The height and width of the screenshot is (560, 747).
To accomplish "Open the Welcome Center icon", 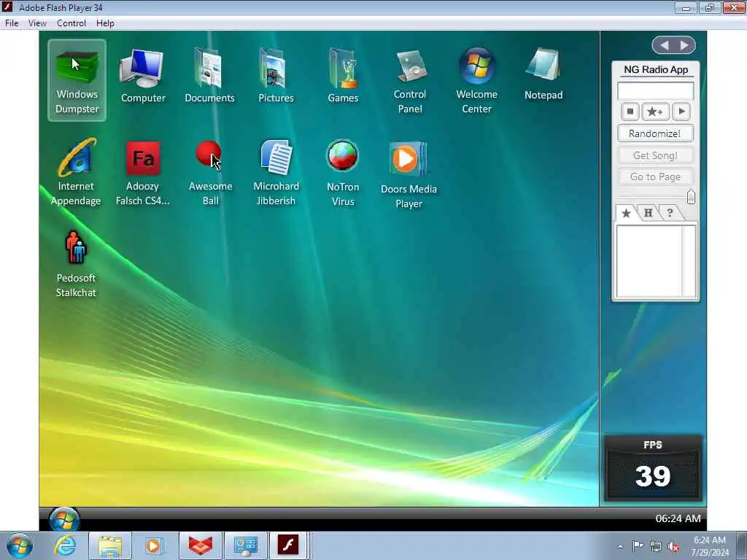I will 477,81.
